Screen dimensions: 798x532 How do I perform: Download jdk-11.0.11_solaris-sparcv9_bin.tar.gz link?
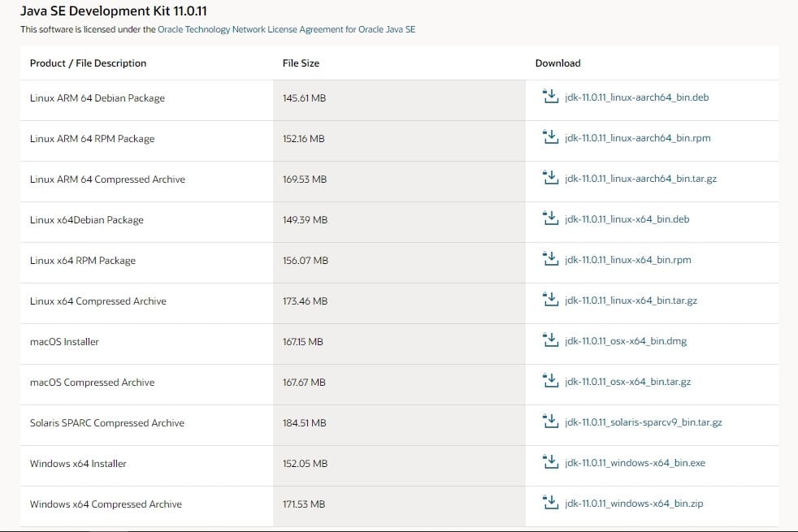click(644, 422)
